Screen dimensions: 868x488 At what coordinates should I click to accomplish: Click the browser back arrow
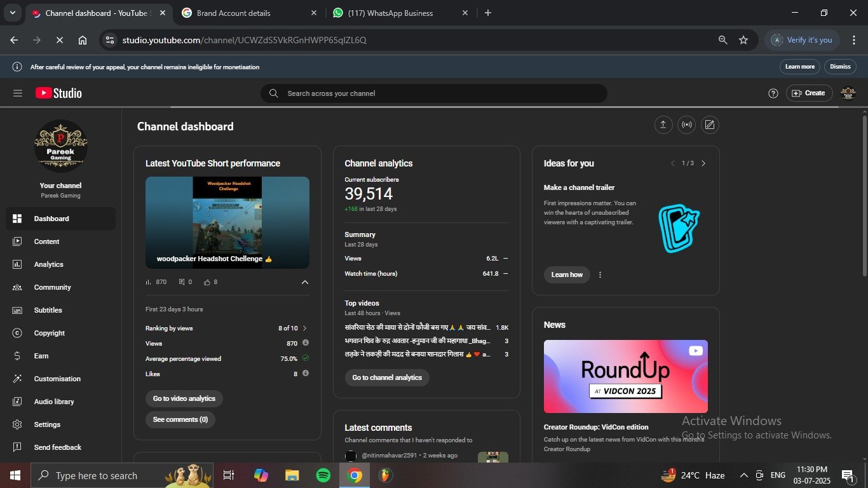point(14,40)
